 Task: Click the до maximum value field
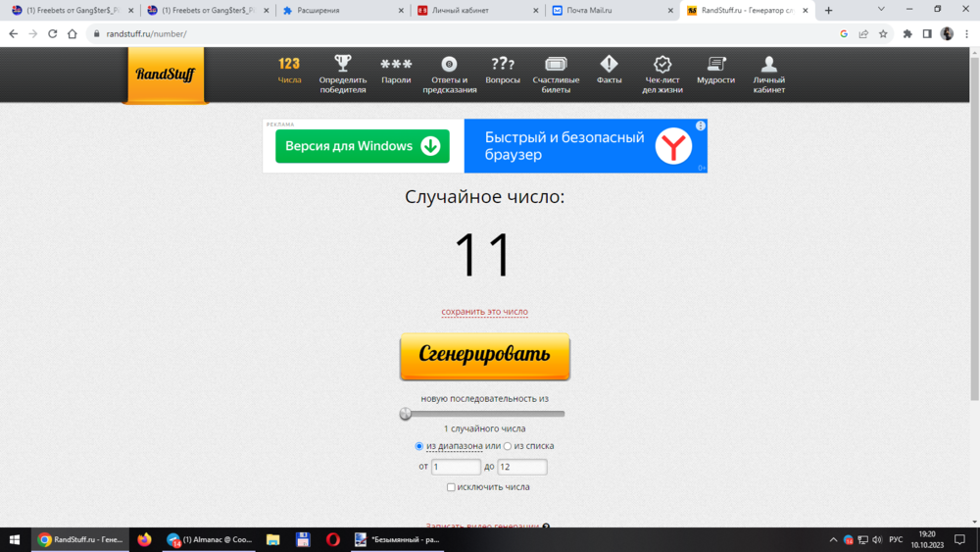coord(522,467)
